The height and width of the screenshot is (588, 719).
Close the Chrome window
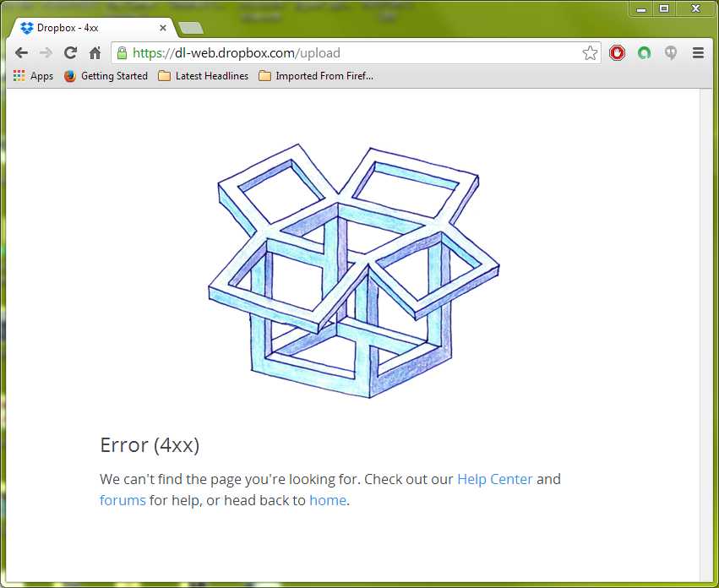tap(696, 8)
